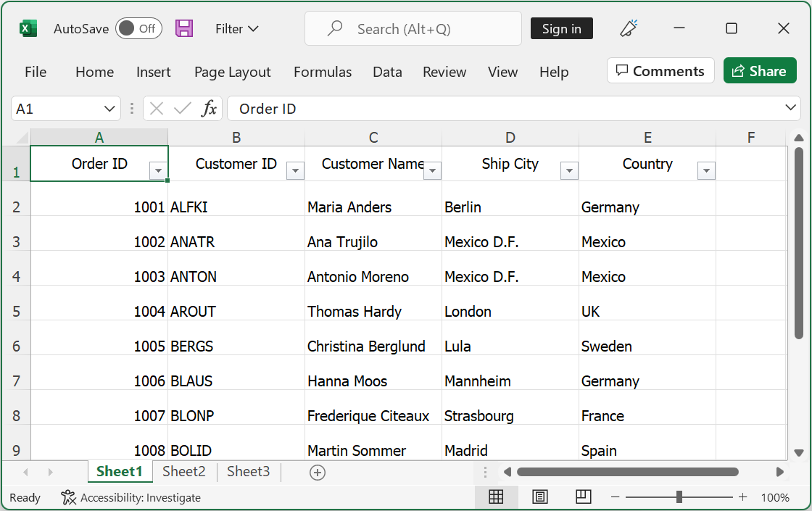
Task: Click the formula bar showing Order ID
Action: [x=514, y=109]
